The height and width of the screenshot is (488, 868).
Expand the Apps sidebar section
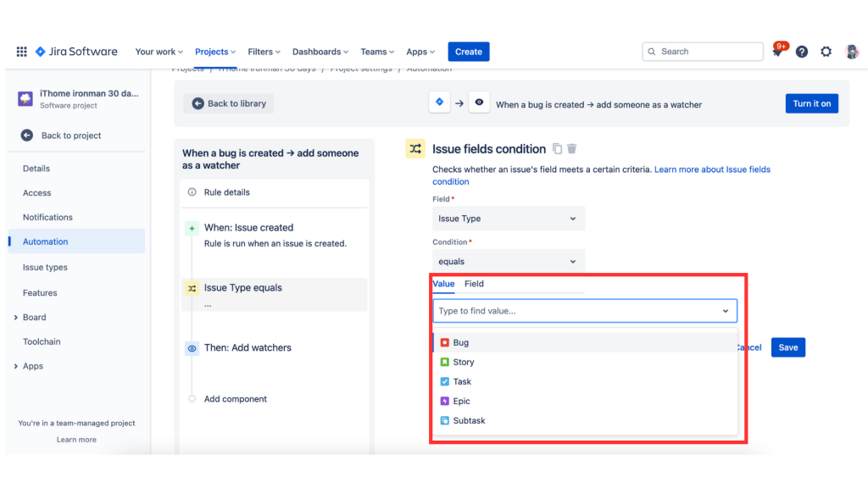click(x=15, y=366)
